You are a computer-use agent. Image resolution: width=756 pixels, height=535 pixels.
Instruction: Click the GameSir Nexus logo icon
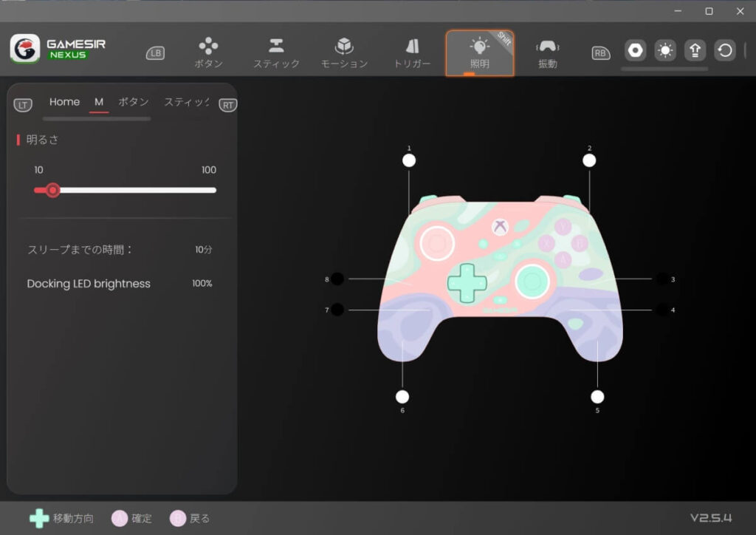[x=25, y=49]
